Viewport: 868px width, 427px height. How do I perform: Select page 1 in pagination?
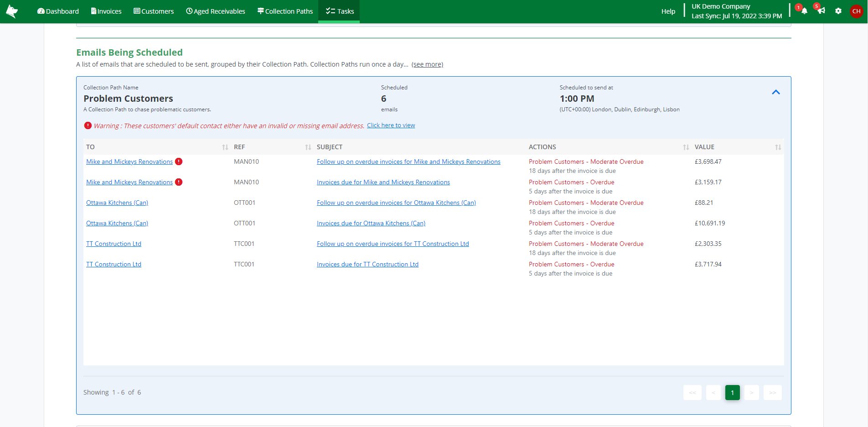(733, 392)
